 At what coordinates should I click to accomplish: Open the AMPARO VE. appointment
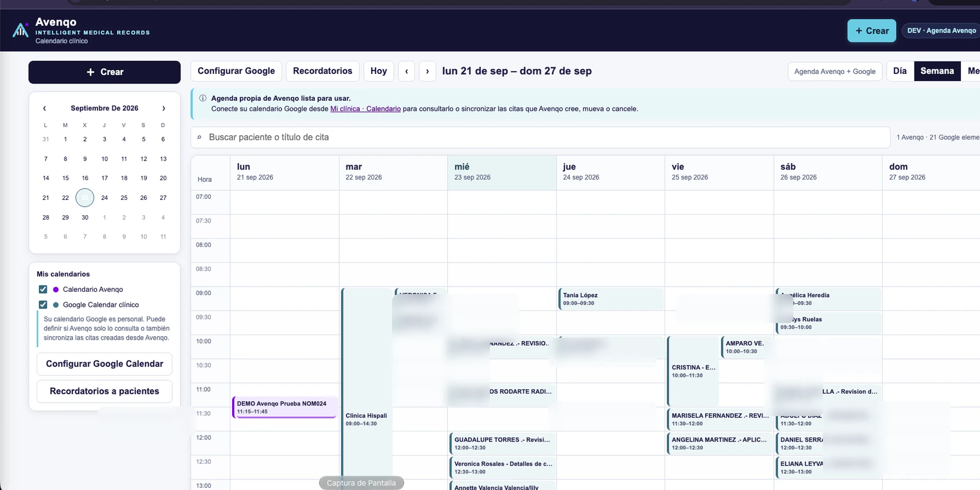(x=745, y=347)
